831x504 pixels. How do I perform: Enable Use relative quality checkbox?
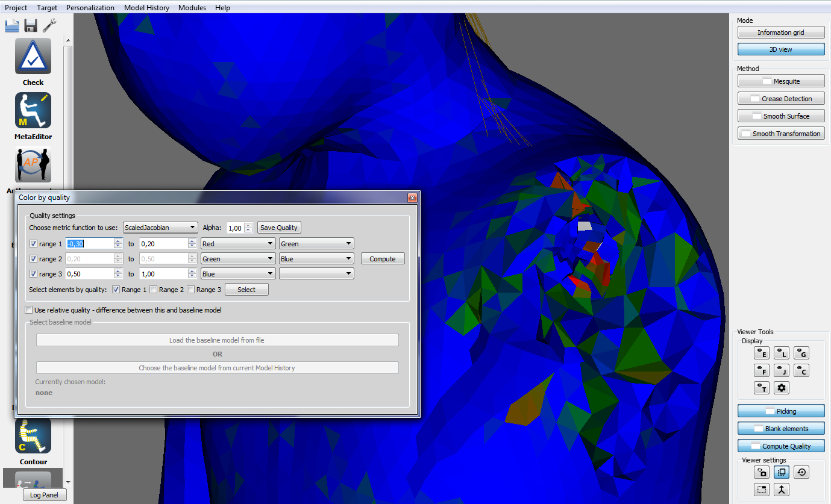(x=29, y=310)
